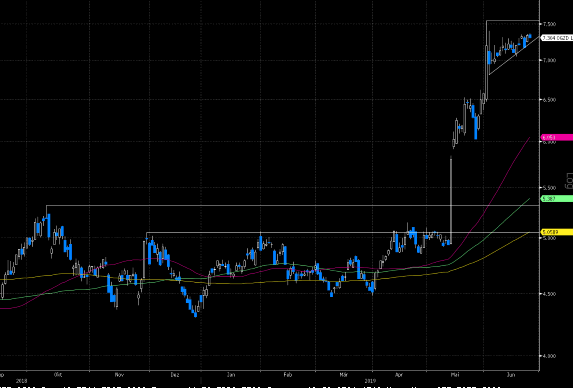This screenshot has height=388, width=573.
Task: Click the Jun month label on time axis
Action: (x=511, y=375)
